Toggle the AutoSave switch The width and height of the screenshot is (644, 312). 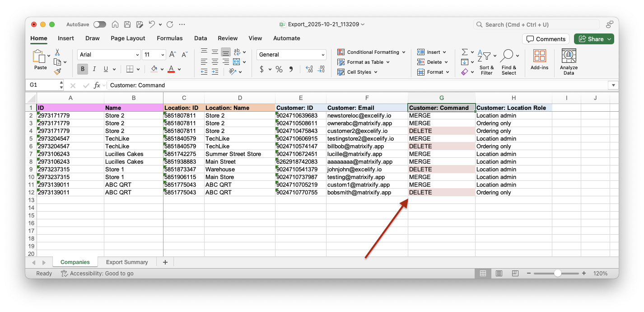[x=99, y=24]
